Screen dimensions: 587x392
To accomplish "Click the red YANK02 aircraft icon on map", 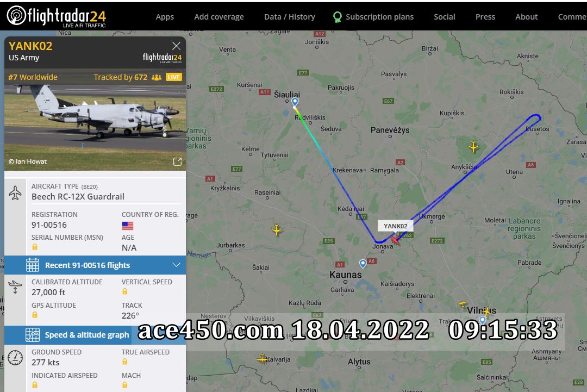I will (x=395, y=239).
